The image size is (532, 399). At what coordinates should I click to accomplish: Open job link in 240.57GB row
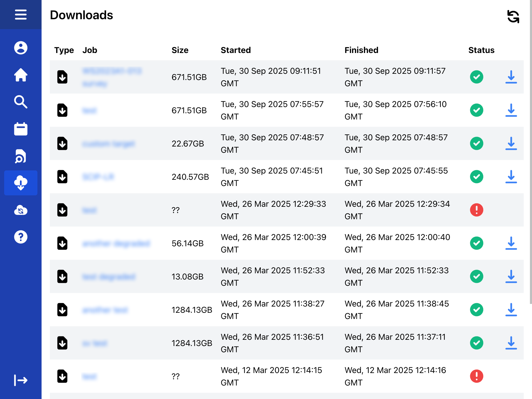click(x=98, y=177)
